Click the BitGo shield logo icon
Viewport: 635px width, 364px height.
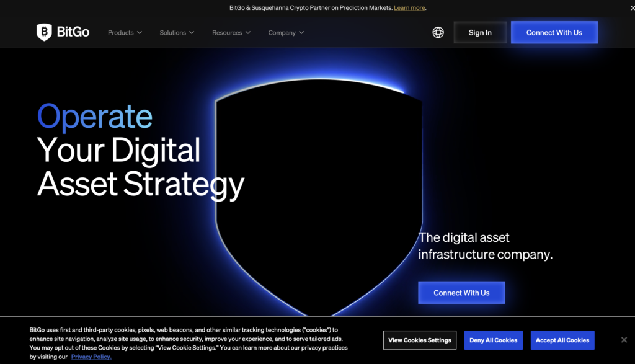click(44, 32)
